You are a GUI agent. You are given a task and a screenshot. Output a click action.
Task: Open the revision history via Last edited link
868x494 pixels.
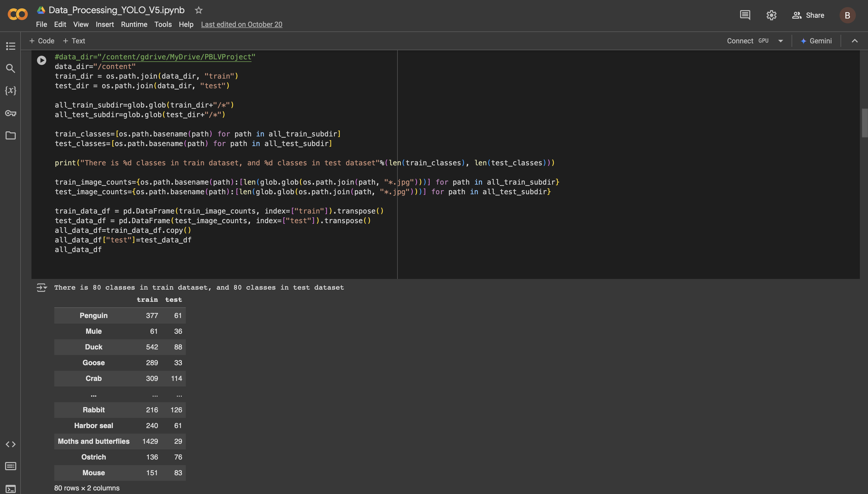(241, 24)
